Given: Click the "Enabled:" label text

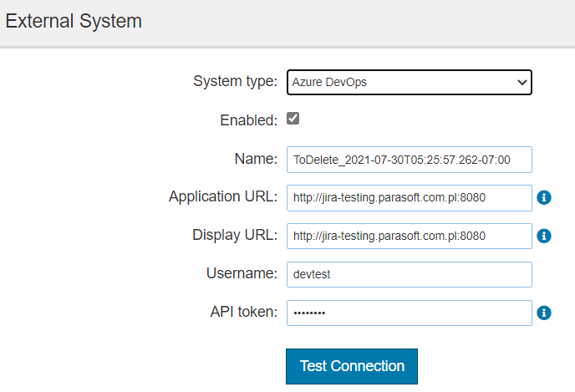Looking at the screenshot, I should click(248, 120).
